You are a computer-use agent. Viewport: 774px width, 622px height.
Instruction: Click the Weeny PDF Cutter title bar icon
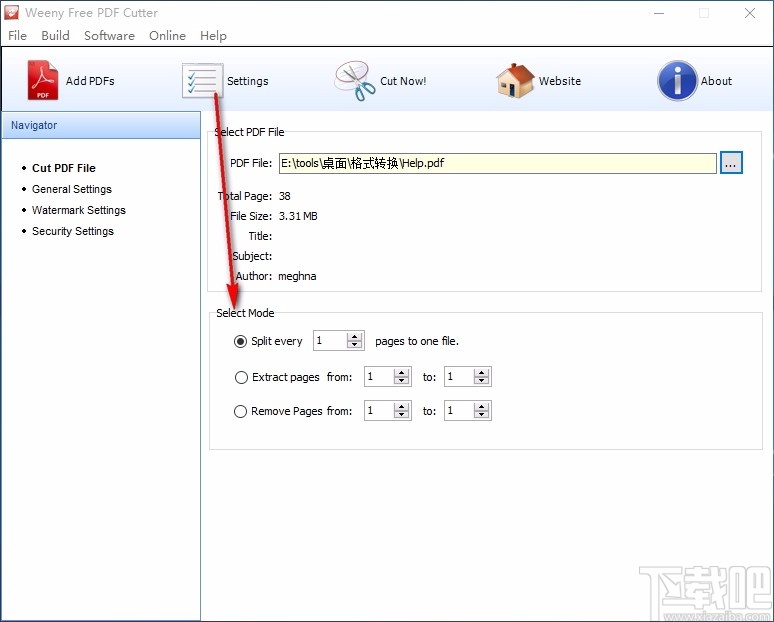[11, 12]
